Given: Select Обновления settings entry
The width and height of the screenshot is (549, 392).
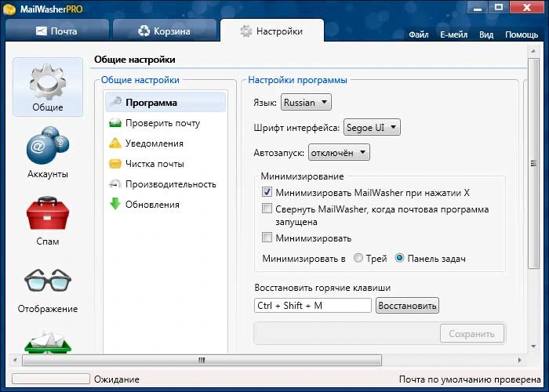Looking at the screenshot, I should pyautogui.click(x=165, y=204).
